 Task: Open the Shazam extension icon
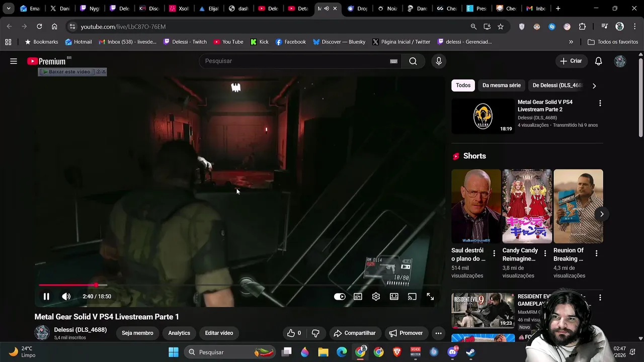click(552, 26)
